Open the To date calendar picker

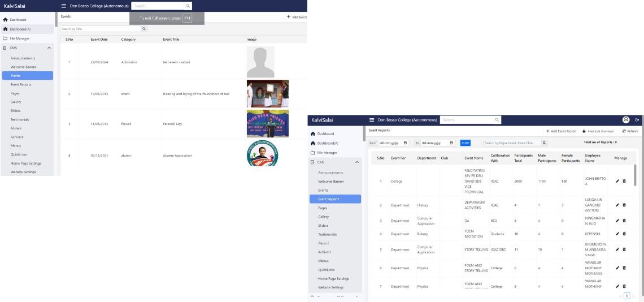click(x=452, y=143)
